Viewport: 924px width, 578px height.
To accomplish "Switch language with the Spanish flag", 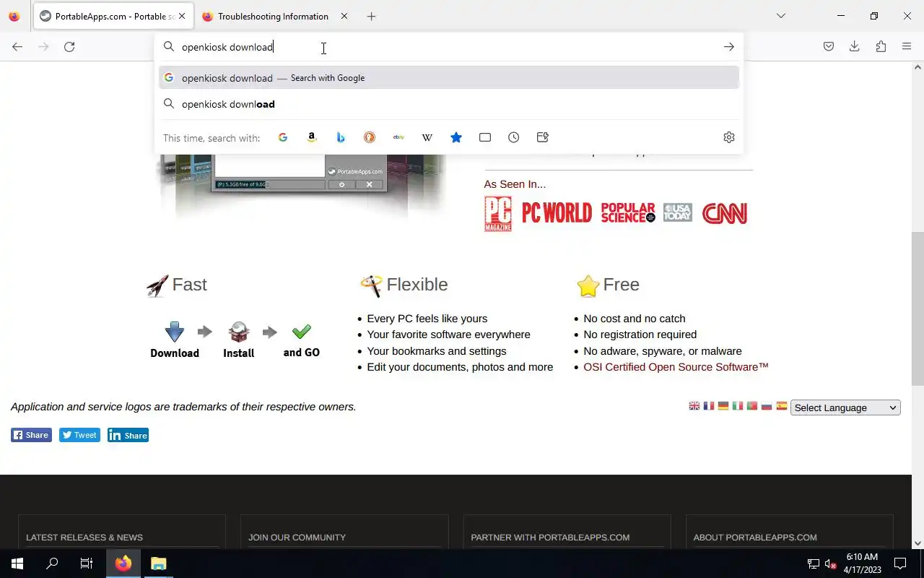I will (782, 406).
